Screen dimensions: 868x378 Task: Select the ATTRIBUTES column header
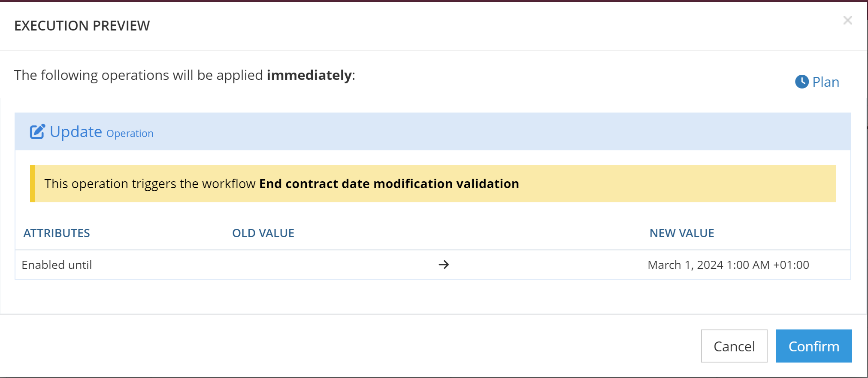pos(57,233)
